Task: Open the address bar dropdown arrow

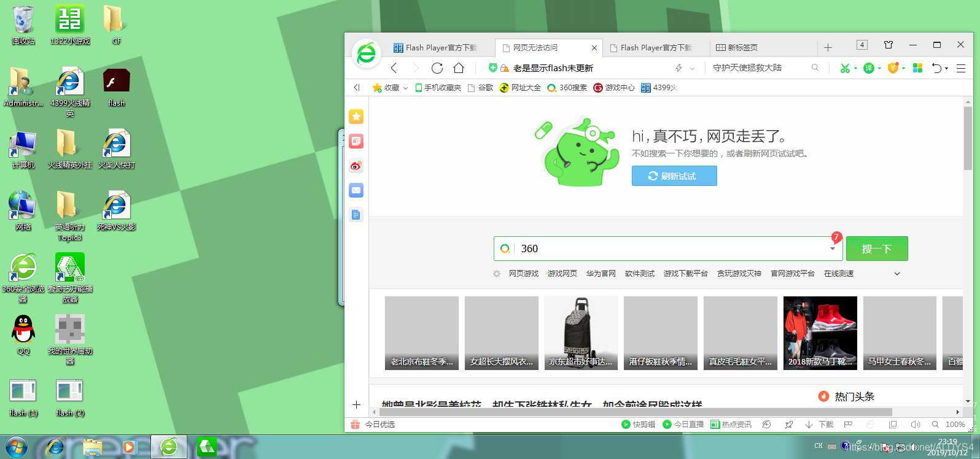Action: click(693, 68)
